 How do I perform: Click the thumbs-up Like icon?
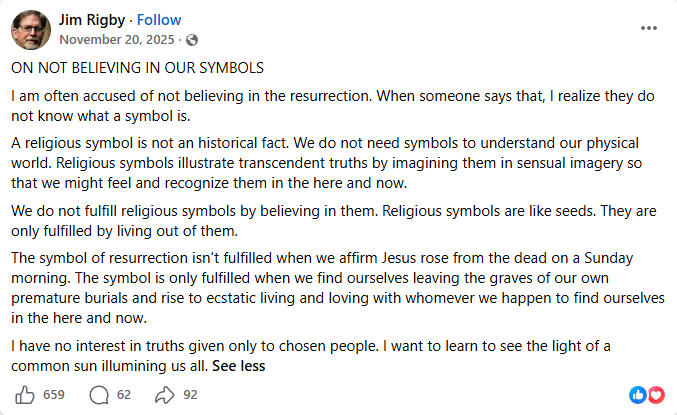(x=25, y=395)
